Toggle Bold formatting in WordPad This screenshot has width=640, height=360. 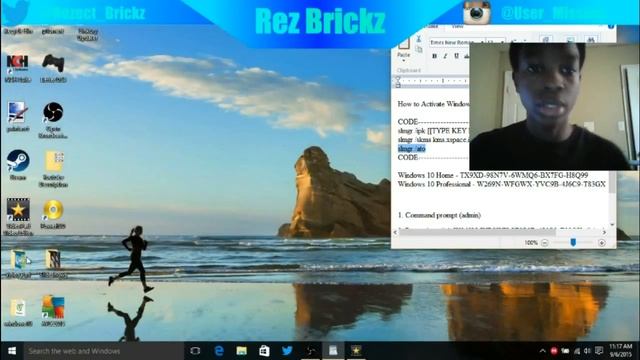point(434,56)
